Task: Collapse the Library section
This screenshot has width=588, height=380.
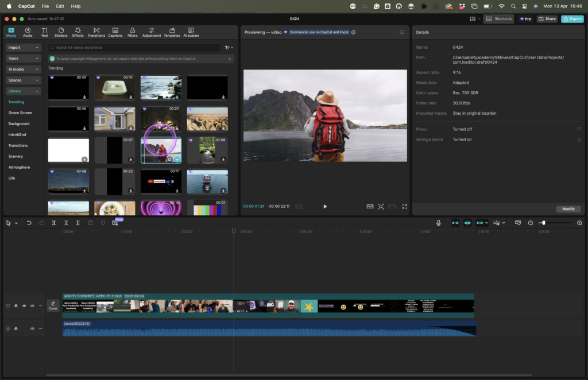Action: (x=23, y=91)
